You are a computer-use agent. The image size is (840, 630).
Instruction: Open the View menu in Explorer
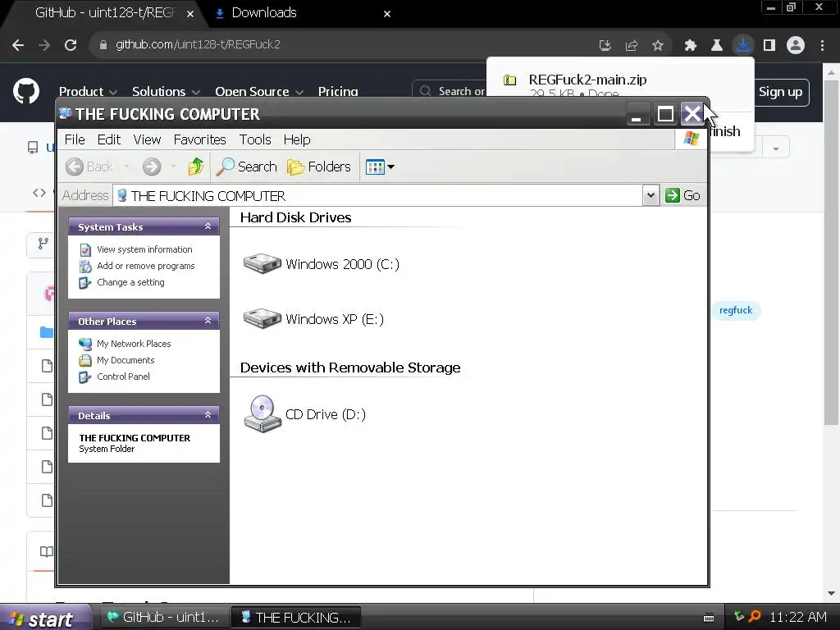(x=147, y=139)
